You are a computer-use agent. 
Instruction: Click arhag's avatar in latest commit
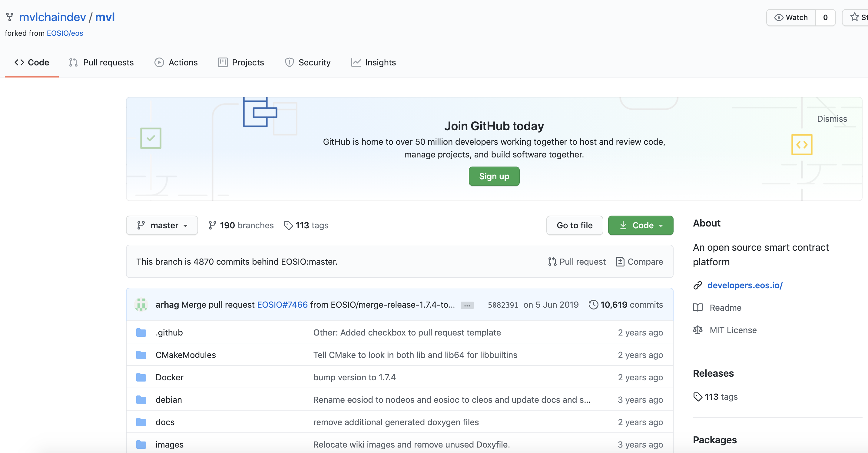[x=141, y=304]
